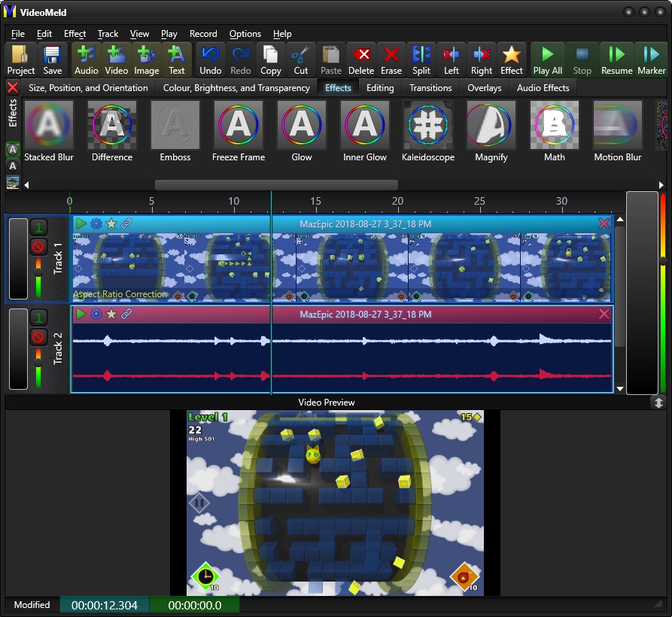Undo the last action

point(210,59)
